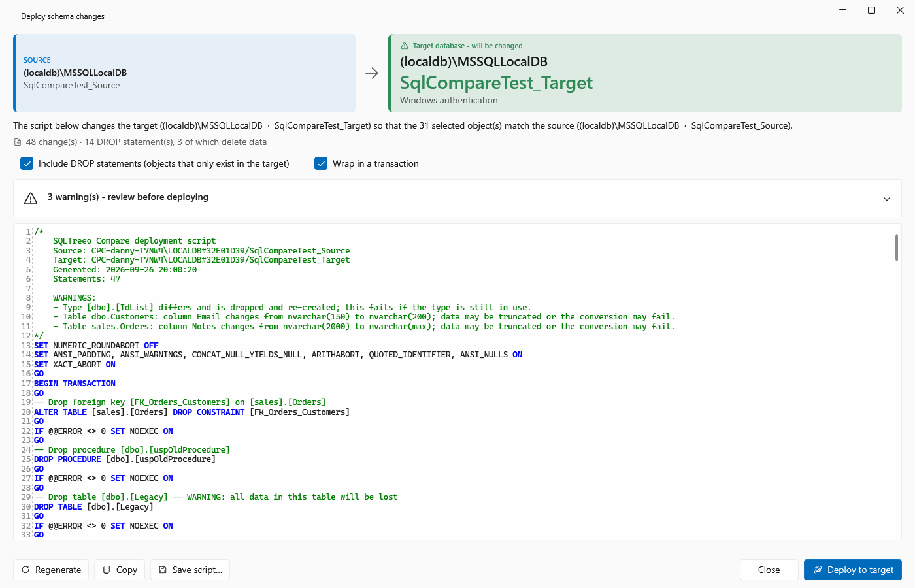Maximize the Deploy schema changes window
Viewport: 915px width, 588px height.
(871, 10)
